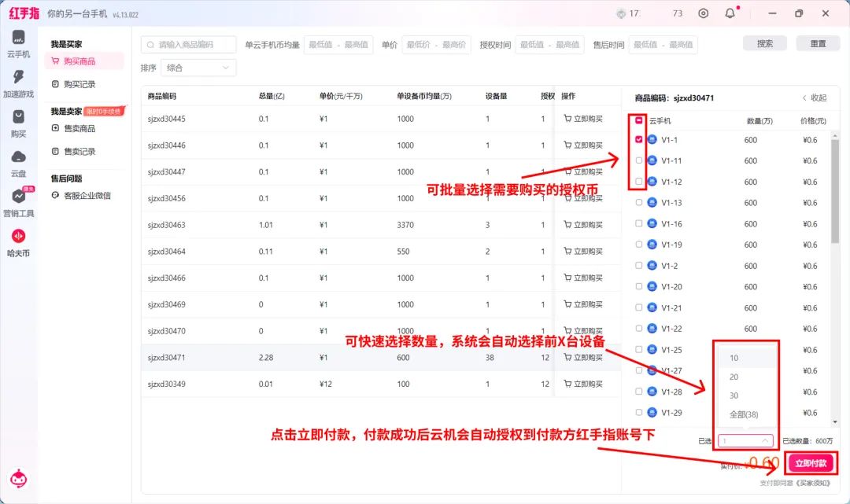Screen dimensions: 850x504
Task: Click the cloud phone icon beside V1-19
Action: pyautogui.click(x=652, y=245)
